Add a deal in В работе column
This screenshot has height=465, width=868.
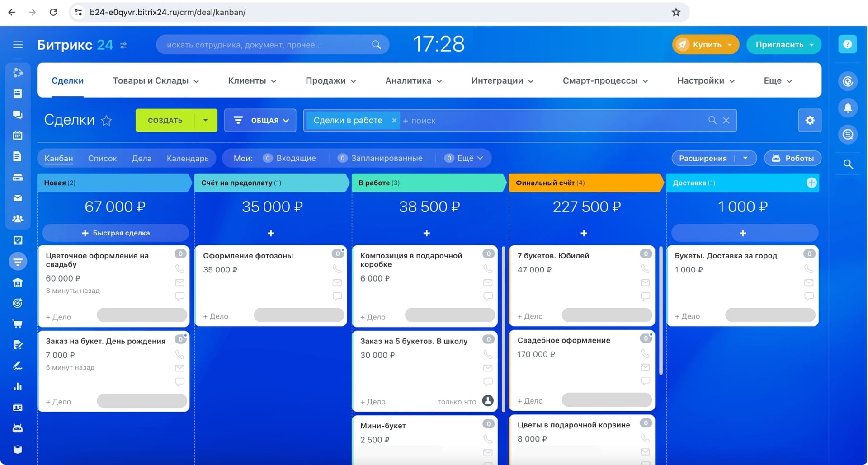coord(427,233)
